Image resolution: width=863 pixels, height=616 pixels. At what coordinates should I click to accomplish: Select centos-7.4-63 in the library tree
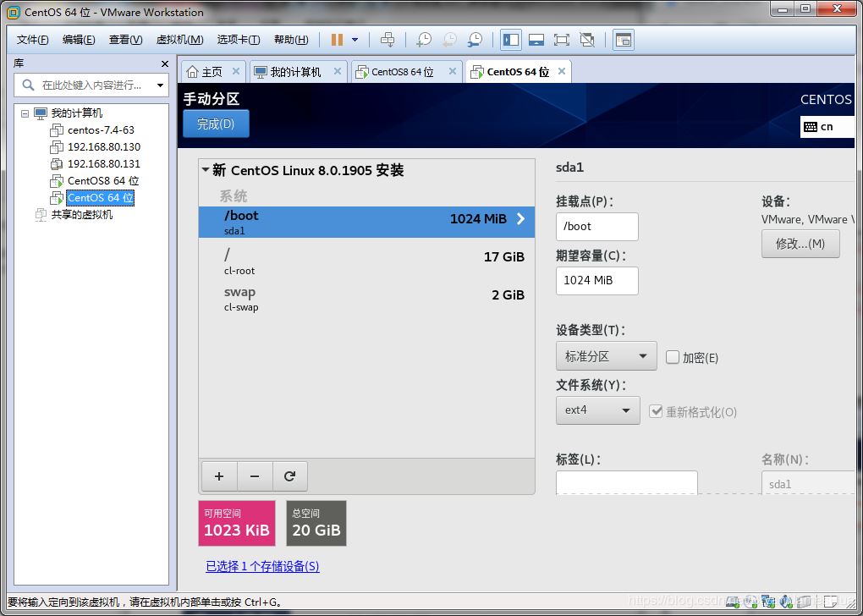tap(101, 130)
